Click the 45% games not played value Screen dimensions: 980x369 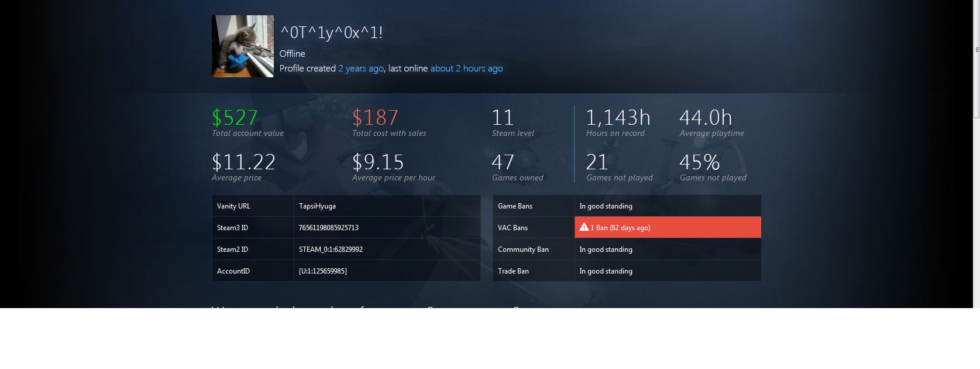pyautogui.click(x=700, y=162)
